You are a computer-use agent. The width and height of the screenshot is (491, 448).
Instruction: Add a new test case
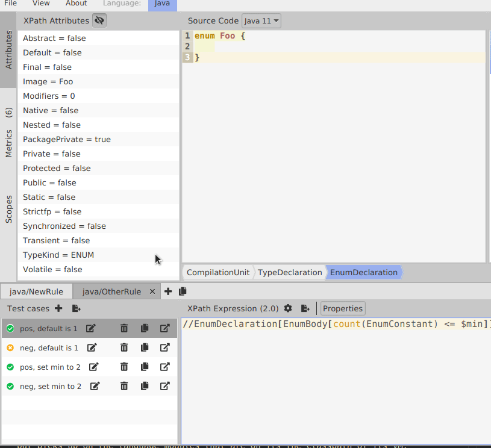[58, 308]
